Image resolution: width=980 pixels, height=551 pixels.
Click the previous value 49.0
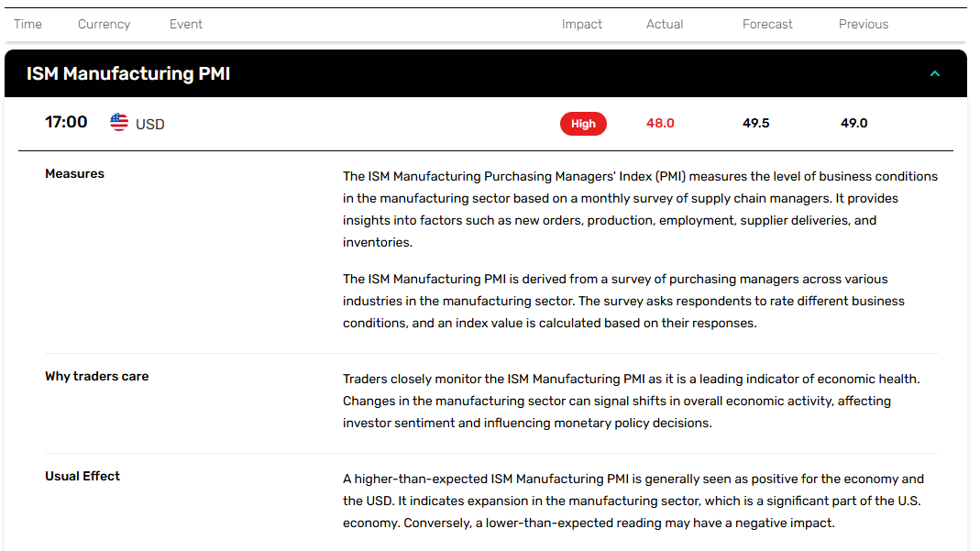pyautogui.click(x=853, y=123)
